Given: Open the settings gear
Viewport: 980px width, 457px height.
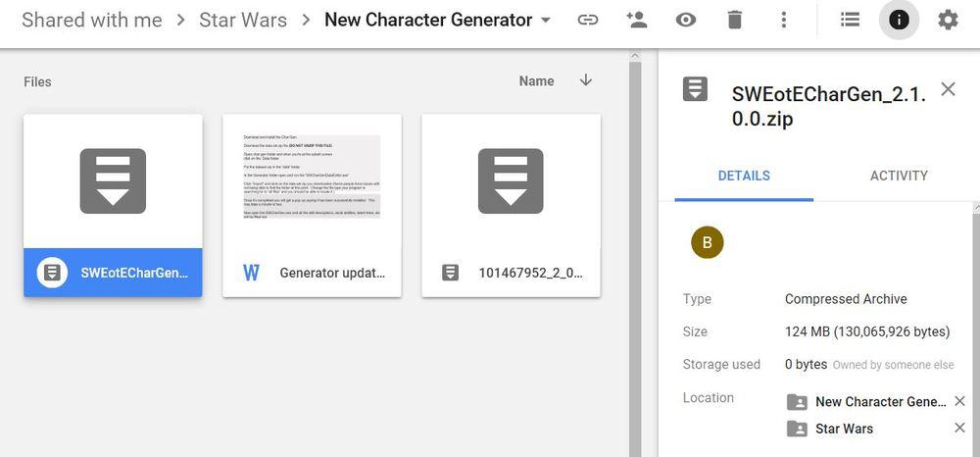Looking at the screenshot, I should point(948,21).
